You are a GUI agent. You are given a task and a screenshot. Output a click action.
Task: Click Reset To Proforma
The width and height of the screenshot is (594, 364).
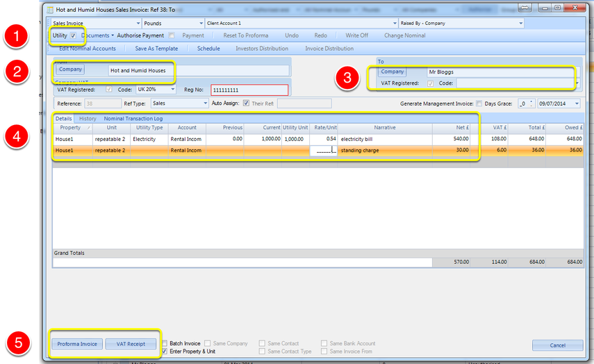[x=245, y=35]
